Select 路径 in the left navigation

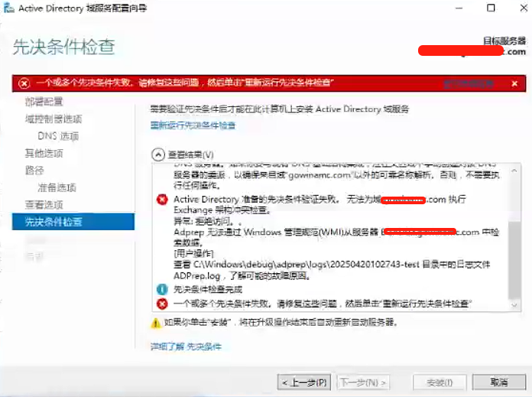[x=34, y=171]
